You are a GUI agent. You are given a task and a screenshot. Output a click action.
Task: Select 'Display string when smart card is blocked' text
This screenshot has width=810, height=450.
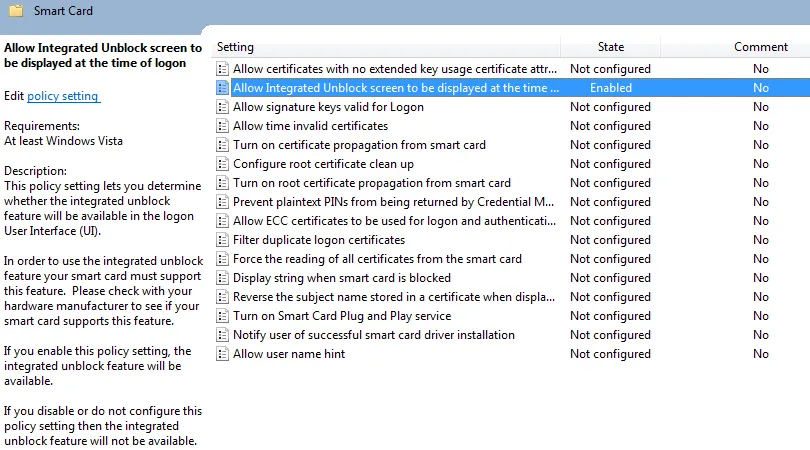[x=341, y=278]
